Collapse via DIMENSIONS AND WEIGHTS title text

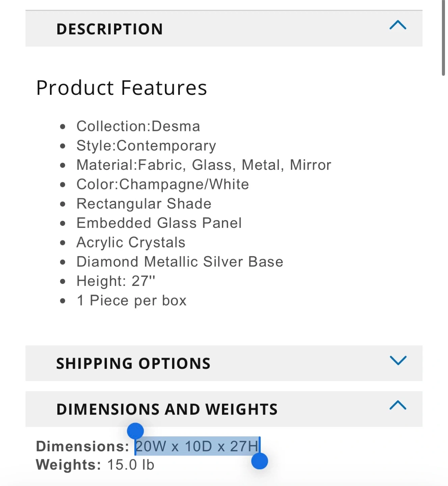click(167, 409)
